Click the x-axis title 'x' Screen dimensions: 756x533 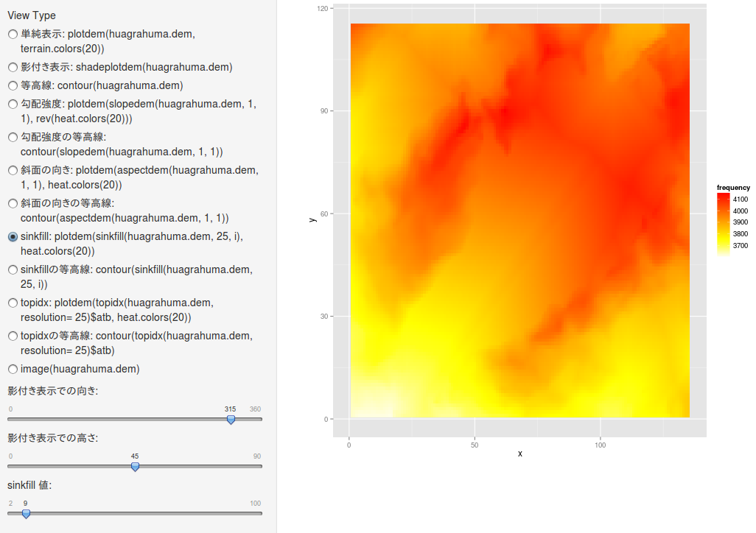point(519,453)
